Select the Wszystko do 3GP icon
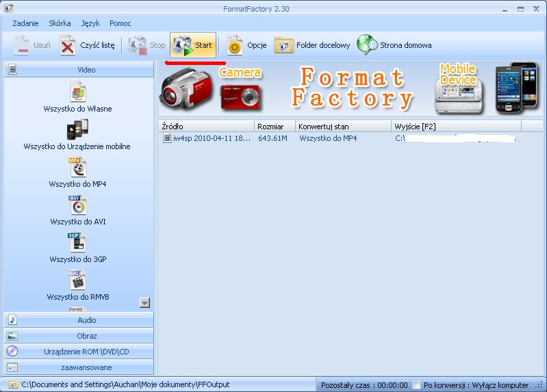Image resolution: width=547 pixels, height=392 pixels. (x=77, y=242)
